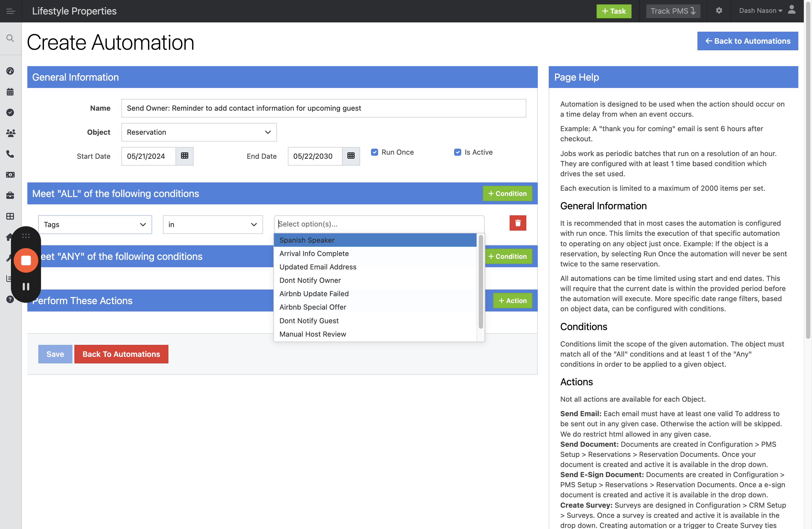The height and width of the screenshot is (529, 812).
Task: Open the contacts group sidebar icon
Action: [x=10, y=133]
